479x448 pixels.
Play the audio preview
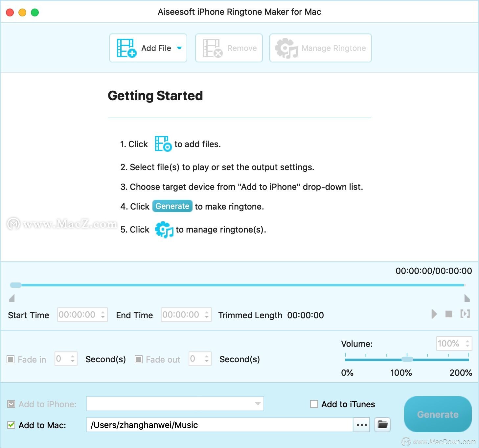(x=434, y=314)
